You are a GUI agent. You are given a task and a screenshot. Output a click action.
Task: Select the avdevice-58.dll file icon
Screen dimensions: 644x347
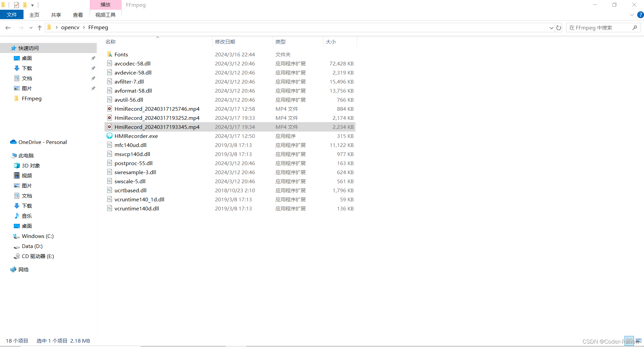pyautogui.click(x=110, y=72)
